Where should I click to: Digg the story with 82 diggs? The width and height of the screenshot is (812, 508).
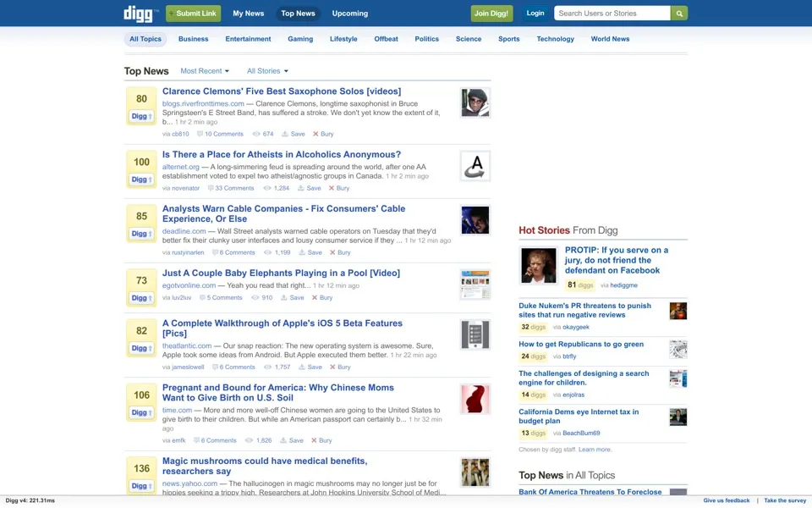coord(141,348)
